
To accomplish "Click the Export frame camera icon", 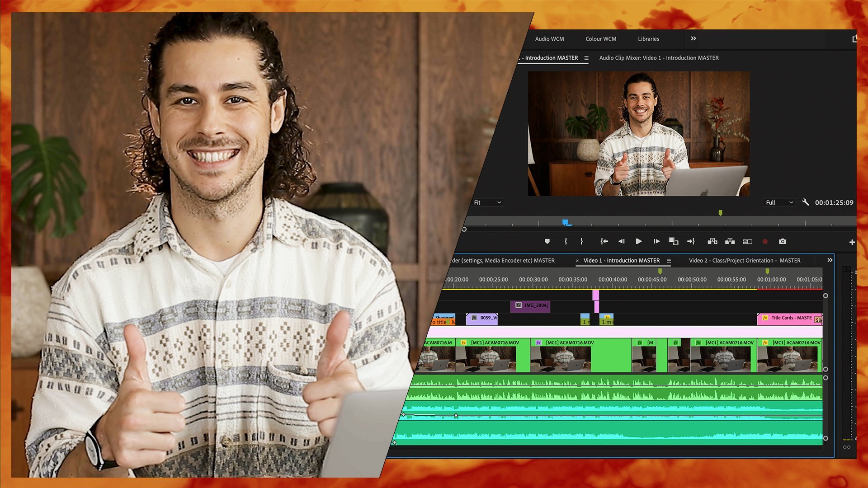I will point(782,241).
